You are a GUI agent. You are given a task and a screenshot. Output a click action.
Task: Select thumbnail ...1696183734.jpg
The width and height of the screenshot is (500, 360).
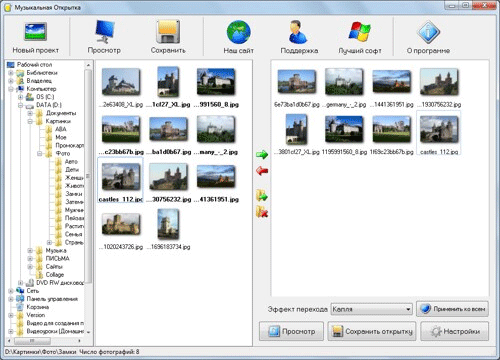pyautogui.click(x=168, y=224)
